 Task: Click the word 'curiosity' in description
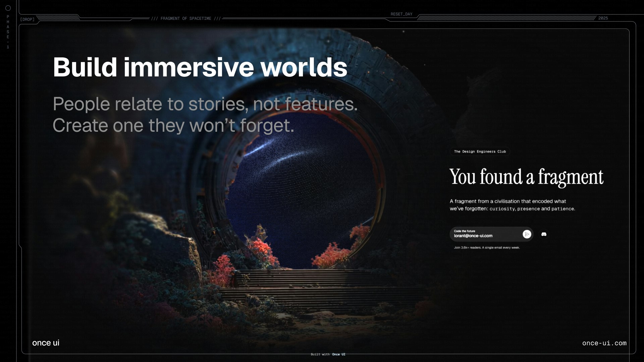502,209
